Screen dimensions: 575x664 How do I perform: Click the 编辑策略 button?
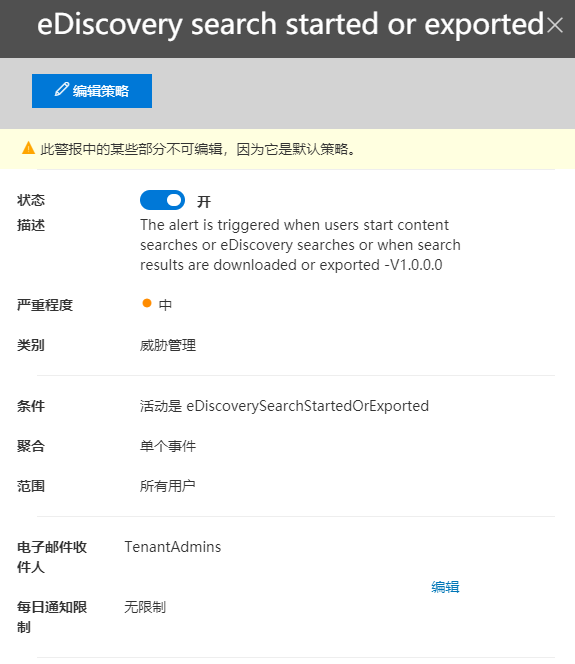coord(92,91)
